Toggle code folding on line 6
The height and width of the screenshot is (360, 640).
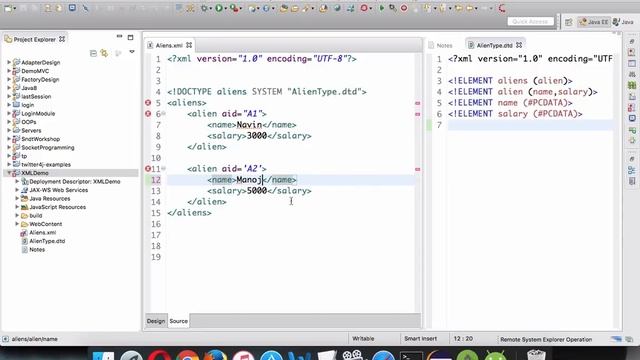163,113
